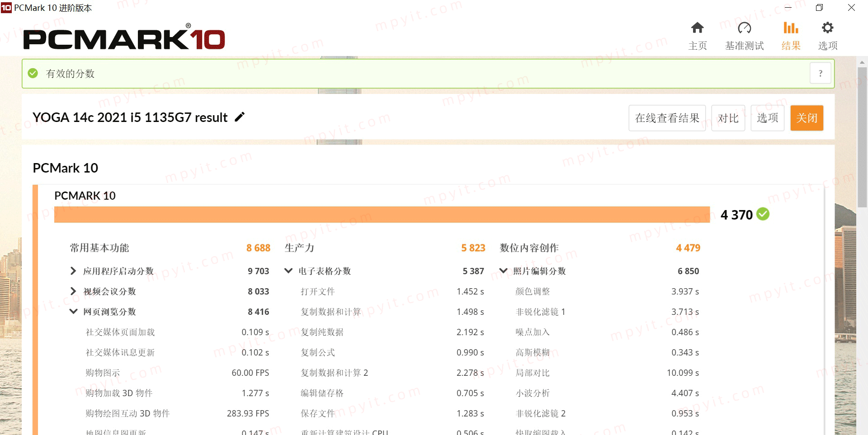The width and height of the screenshot is (868, 435).
Task: Click the 保存文件 row
Action: point(392,413)
